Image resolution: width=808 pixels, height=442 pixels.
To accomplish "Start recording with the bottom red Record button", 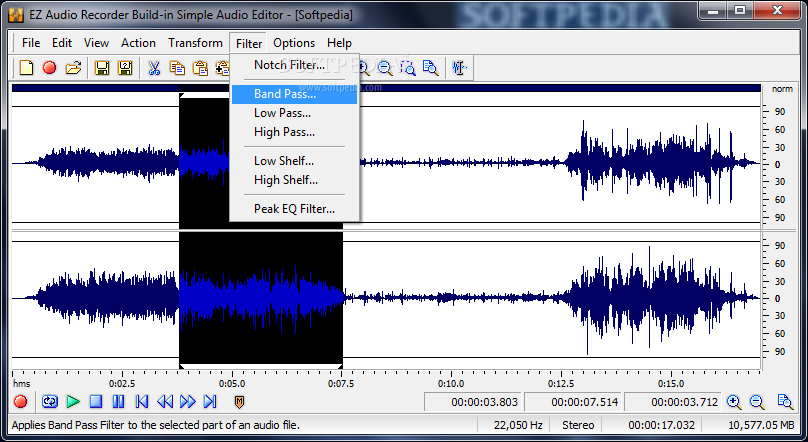I will tap(21, 401).
